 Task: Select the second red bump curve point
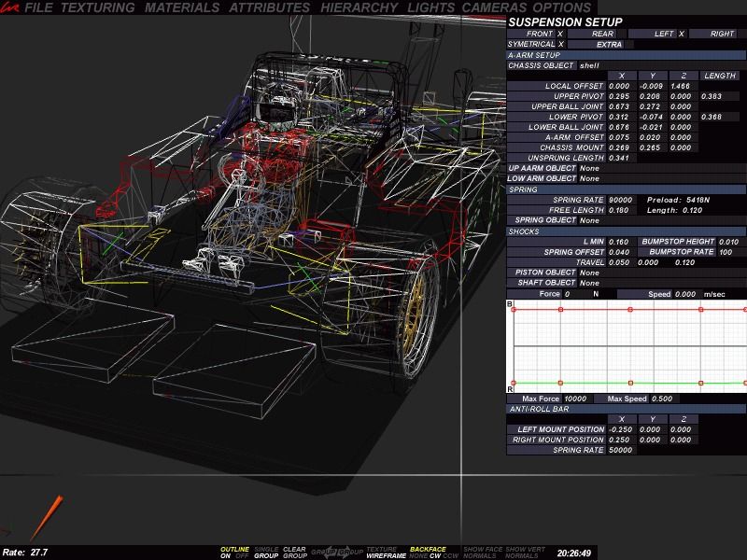pyautogui.click(x=559, y=309)
